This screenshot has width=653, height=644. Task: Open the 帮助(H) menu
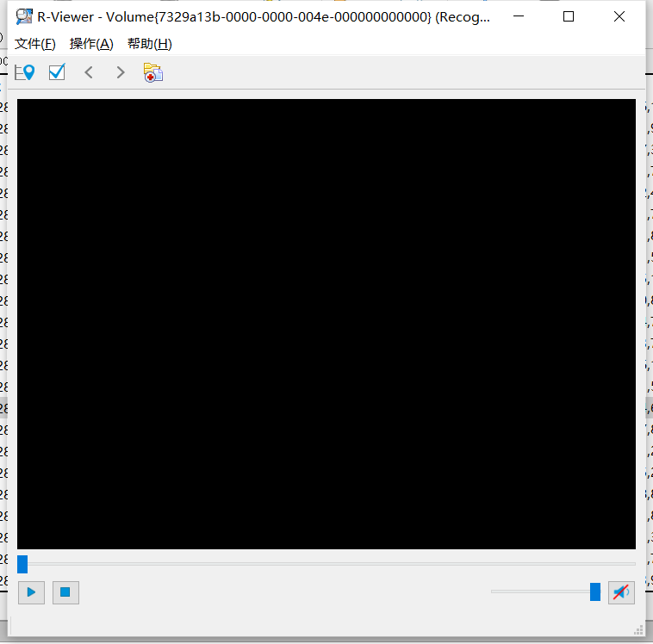(x=150, y=44)
